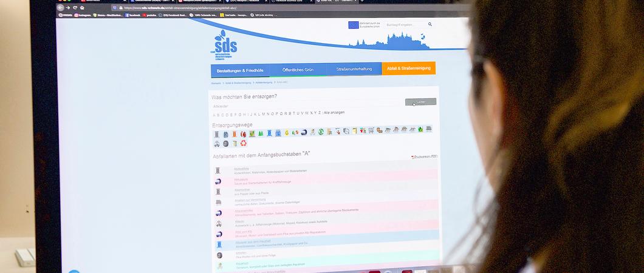Click the Aktenordner list entry

[242, 190]
